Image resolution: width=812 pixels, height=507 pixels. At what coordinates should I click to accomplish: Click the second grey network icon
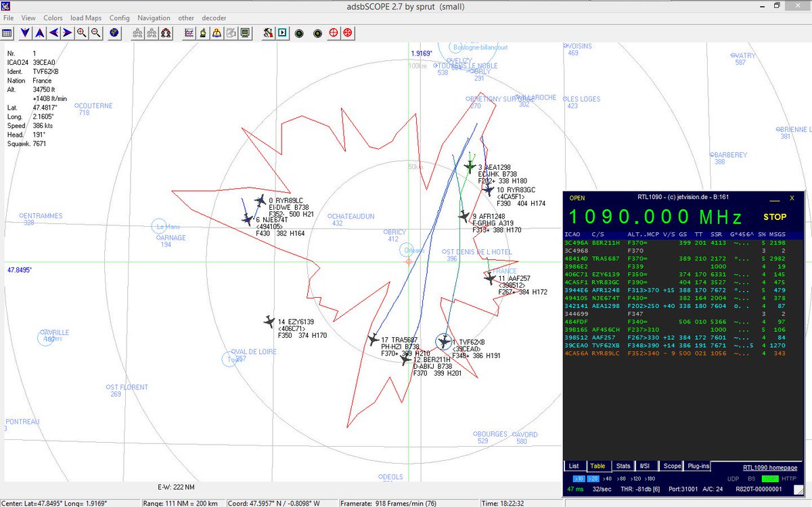(x=152, y=32)
